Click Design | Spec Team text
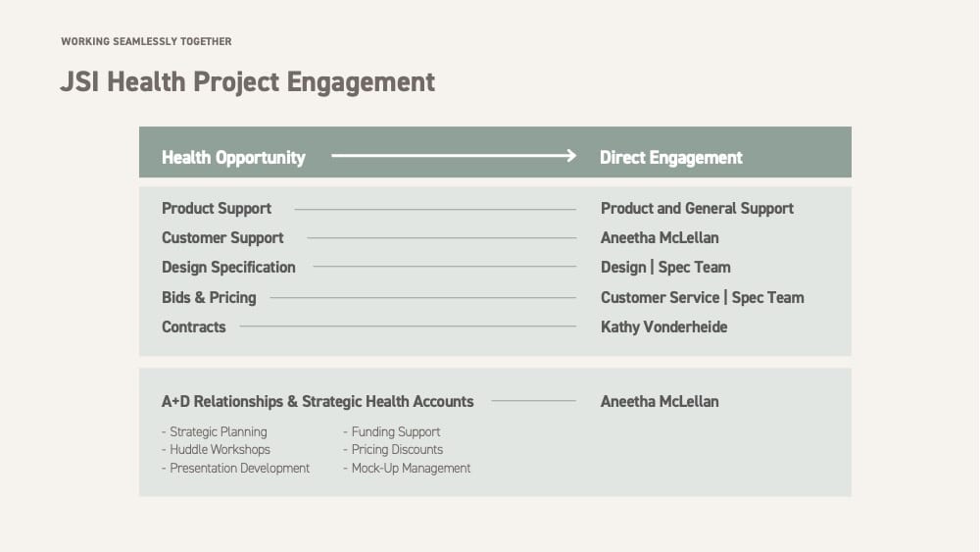The image size is (980, 552). pos(665,268)
